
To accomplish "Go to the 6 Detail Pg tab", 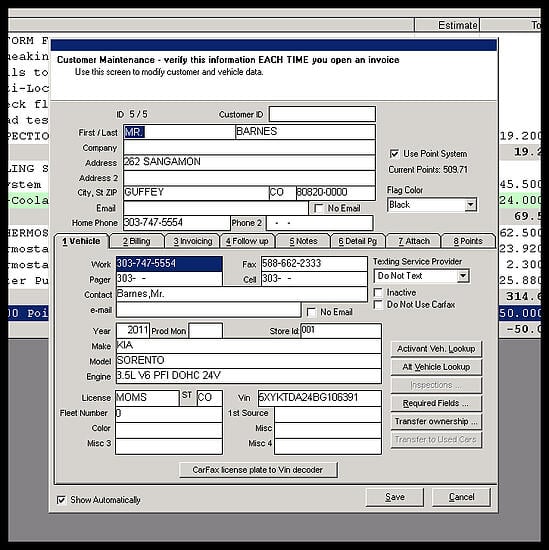I will [x=358, y=241].
